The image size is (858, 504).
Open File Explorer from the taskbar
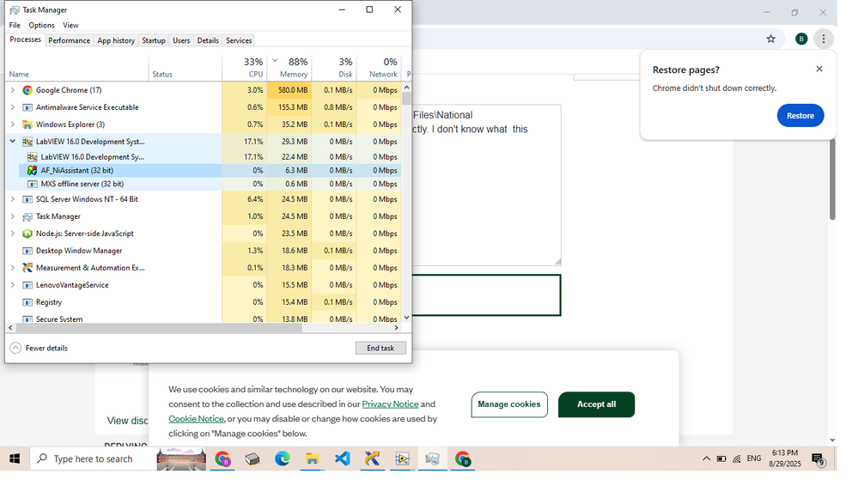(x=313, y=458)
